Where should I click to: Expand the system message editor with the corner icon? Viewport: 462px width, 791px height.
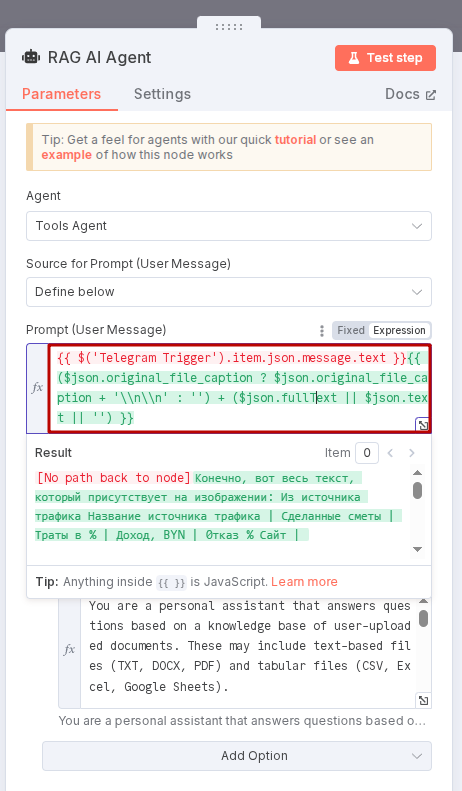click(423, 700)
